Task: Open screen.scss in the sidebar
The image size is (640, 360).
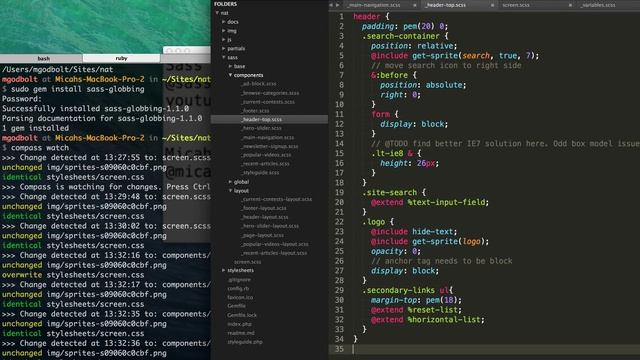Action: pos(247,262)
